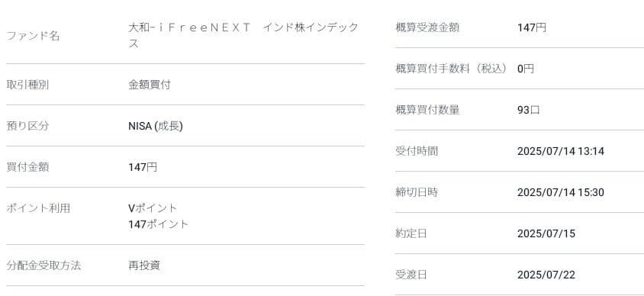Screen dimensions: 644x296
Task: Click the Vポイント text
Action: point(153,208)
